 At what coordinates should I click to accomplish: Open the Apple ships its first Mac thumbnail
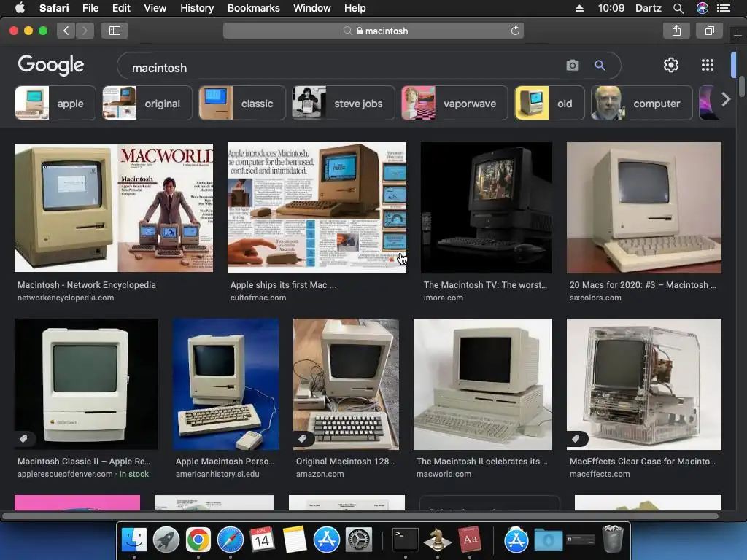click(317, 208)
